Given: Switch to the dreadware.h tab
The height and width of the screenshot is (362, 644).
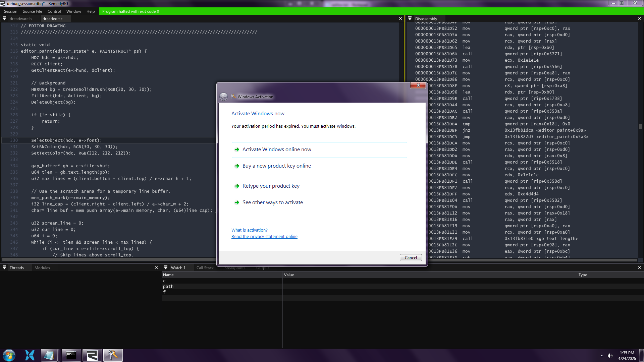Looking at the screenshot, I should 20,19.
